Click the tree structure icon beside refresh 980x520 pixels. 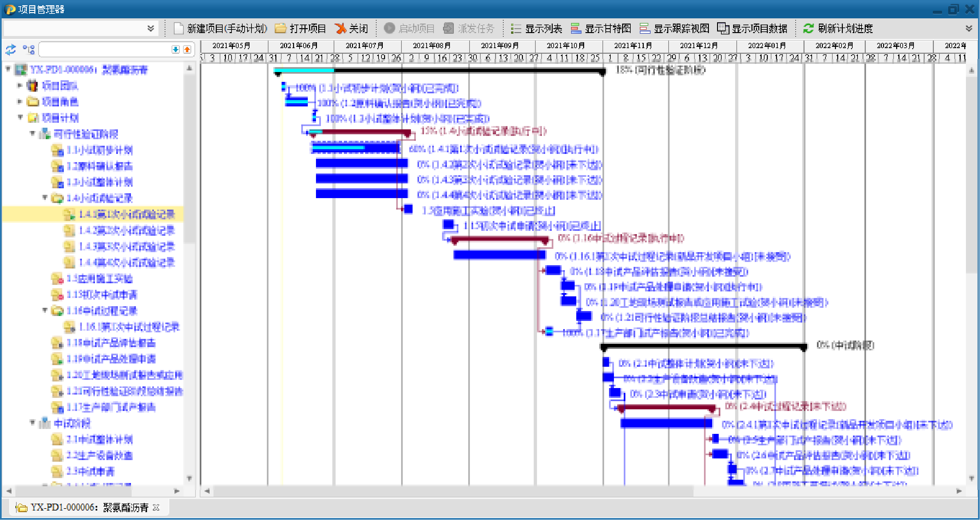tap(28, 49)
